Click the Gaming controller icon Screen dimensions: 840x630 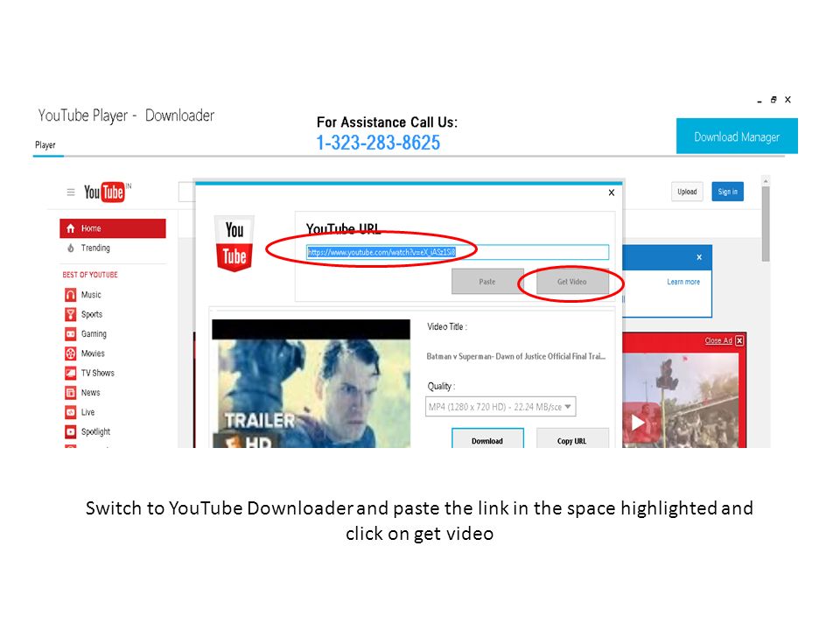pos(71,333)
